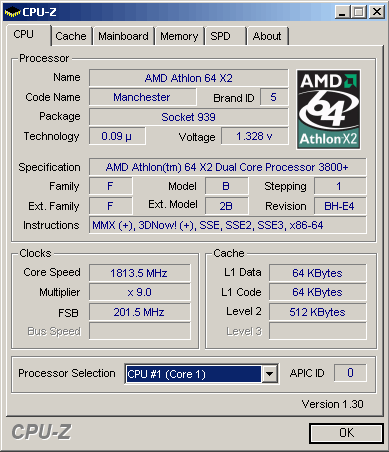Open the About tab
The image size is (389, 452).
click(267, 36)
